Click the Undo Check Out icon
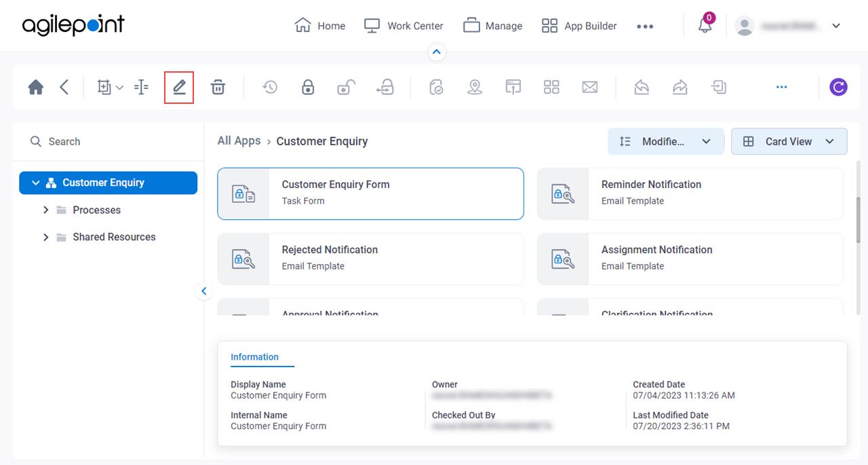This screenshot has width=868, height=465. (385, 87)
